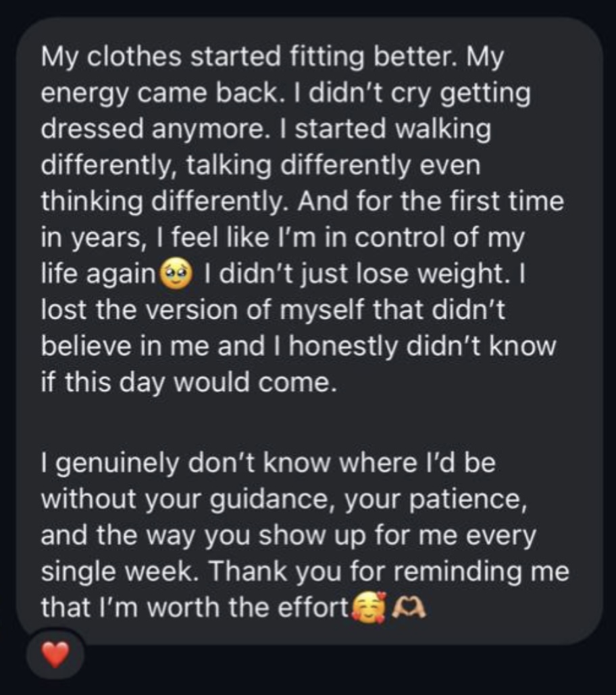The height and width of the screenshot is (695, 616).
Task: Click the text 'dressed anymore'
Action: [x=152, y=130]
